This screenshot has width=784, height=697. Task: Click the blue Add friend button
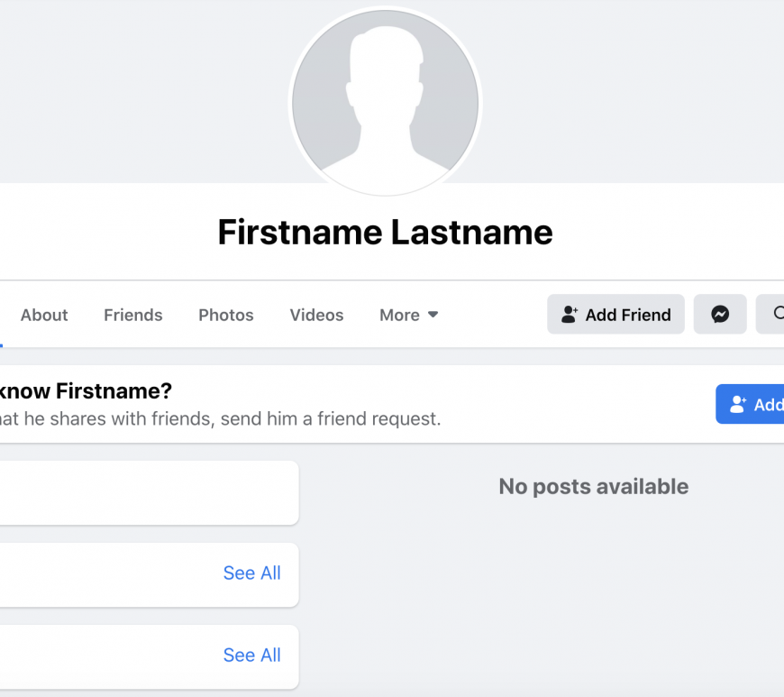click(x=750, y=404)
